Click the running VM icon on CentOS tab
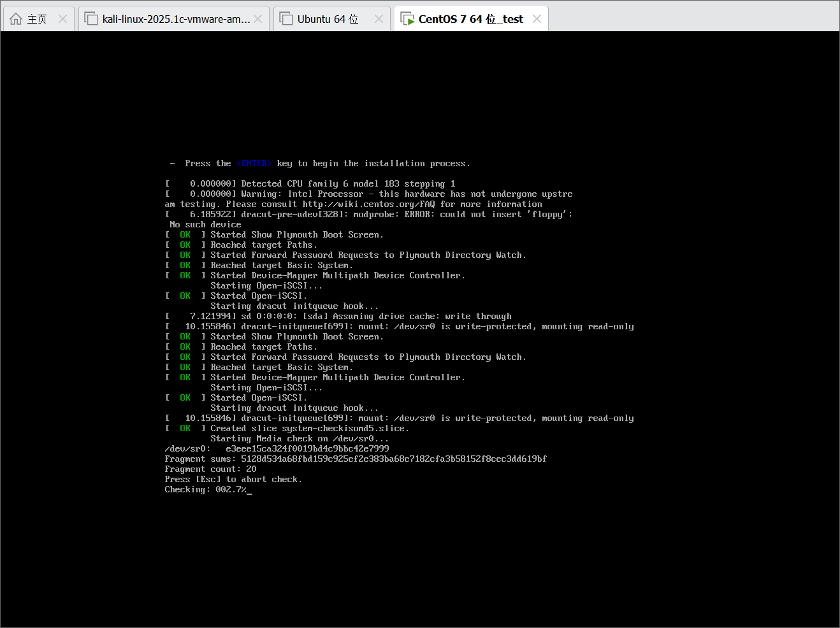Screen dimensions: 840x628 click(x=407, y=19)
